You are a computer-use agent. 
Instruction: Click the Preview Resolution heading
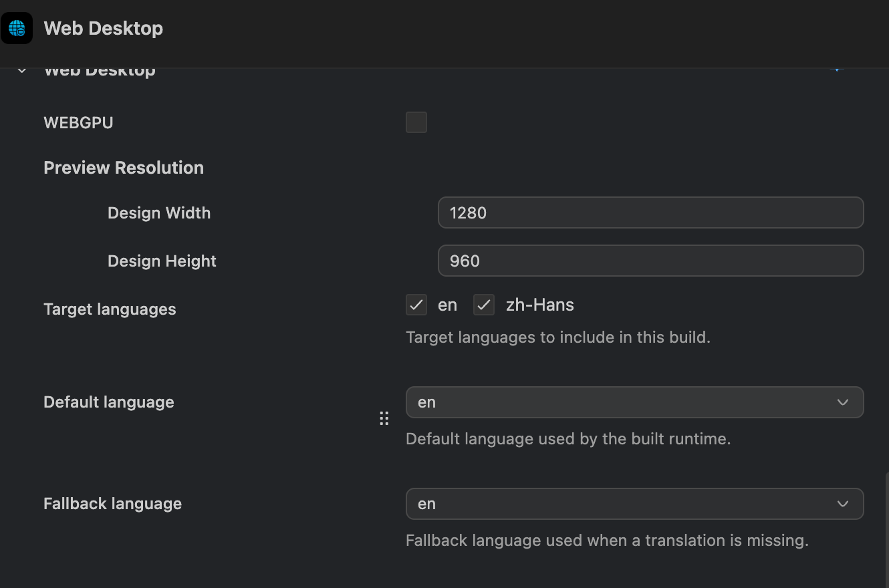(x=124, y=168)
